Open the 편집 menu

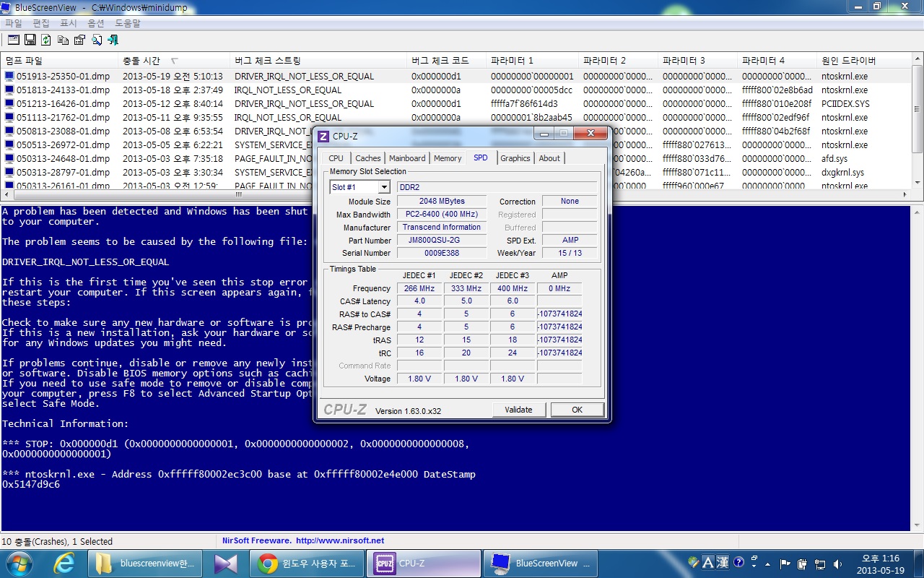point(41,23)
